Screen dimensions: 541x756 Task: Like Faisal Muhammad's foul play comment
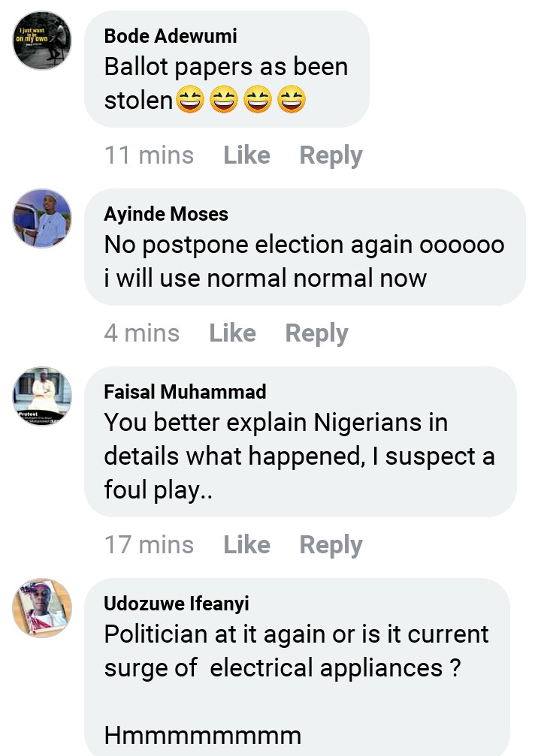point(246,544)
